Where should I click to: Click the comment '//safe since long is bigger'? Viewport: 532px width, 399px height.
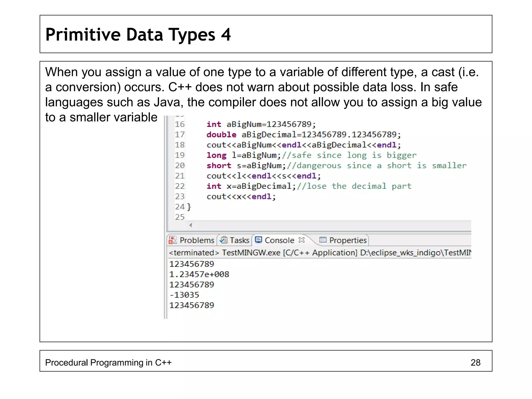349,155
